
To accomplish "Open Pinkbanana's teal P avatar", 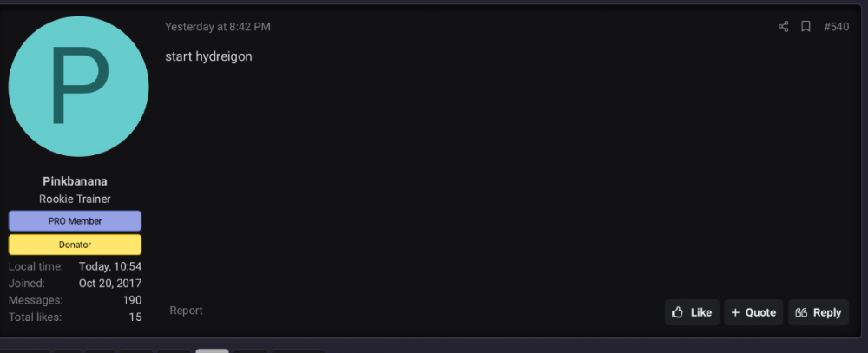I will click(x=79, y=87).
